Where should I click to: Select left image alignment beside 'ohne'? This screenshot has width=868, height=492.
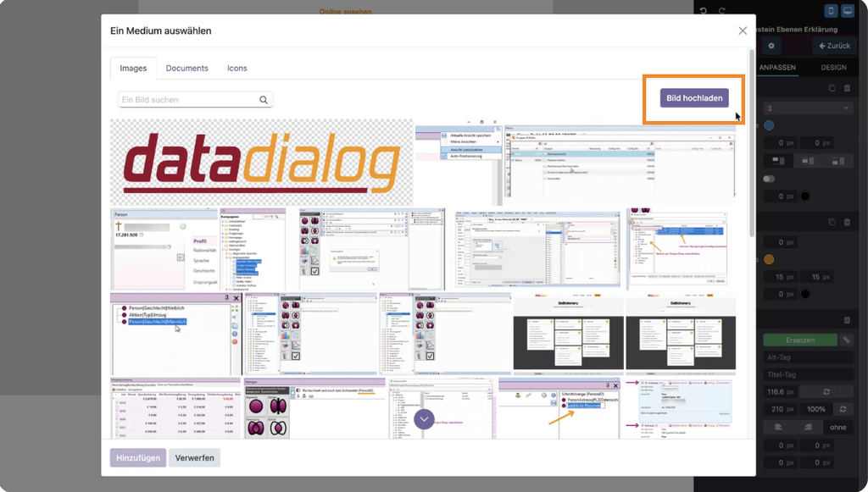coord(778,427)
